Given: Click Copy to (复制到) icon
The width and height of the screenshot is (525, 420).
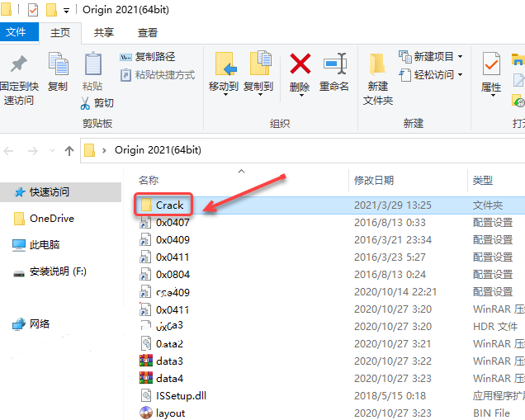Looking at the screenshot, I should click(x=261, y=63).
